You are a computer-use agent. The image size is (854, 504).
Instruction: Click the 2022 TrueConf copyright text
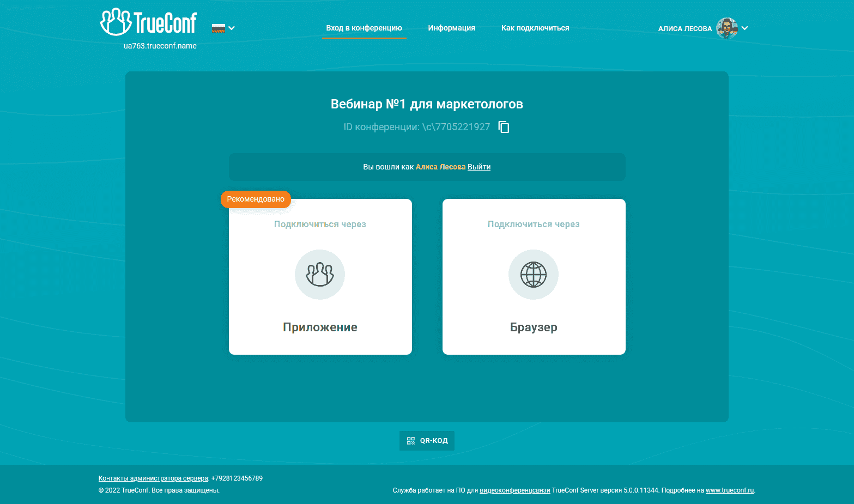pyautogui.click(x=159, y=490)
